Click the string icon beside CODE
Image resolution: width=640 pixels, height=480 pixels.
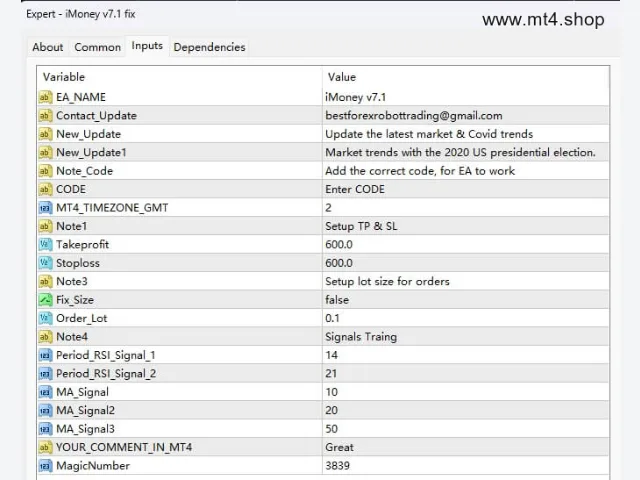point(45,189)
